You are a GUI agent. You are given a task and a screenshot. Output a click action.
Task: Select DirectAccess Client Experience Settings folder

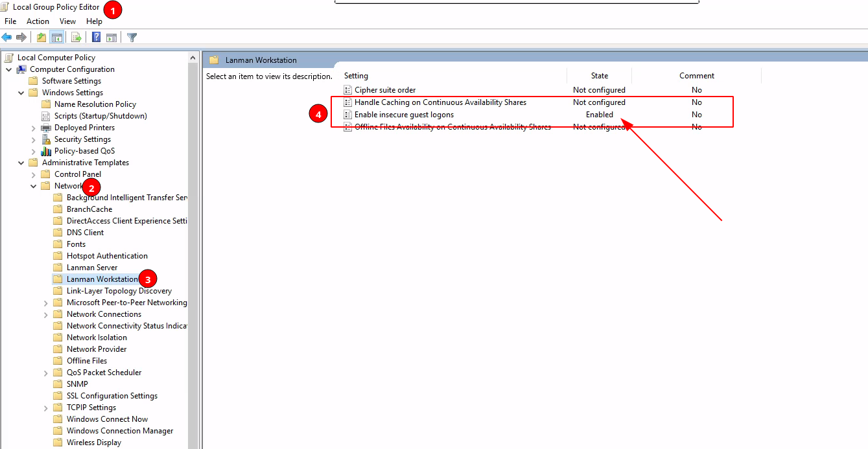click(127, 221)
